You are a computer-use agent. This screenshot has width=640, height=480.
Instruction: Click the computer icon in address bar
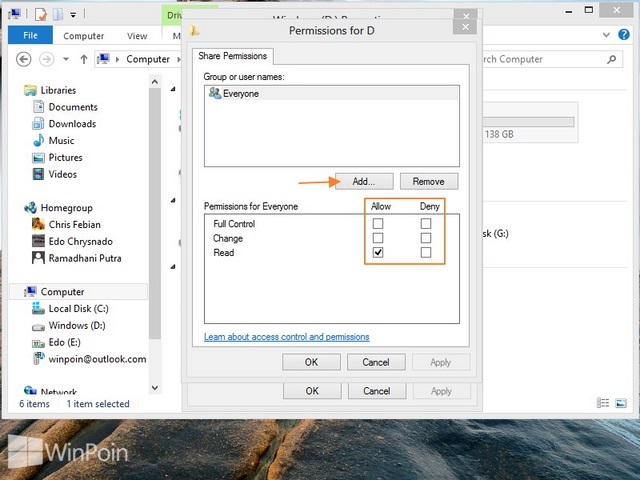tap(103, 58)
